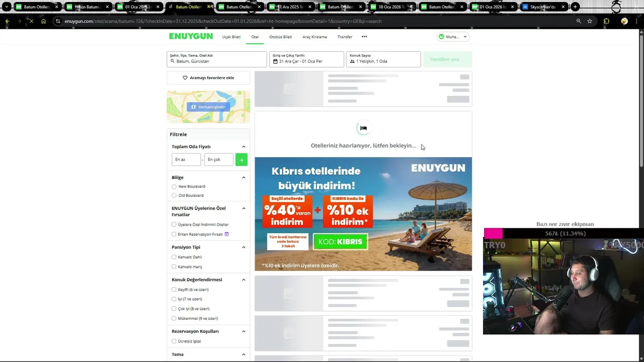Collapse the Bölge filter section

pyautogui.click(x=244, y=177)
